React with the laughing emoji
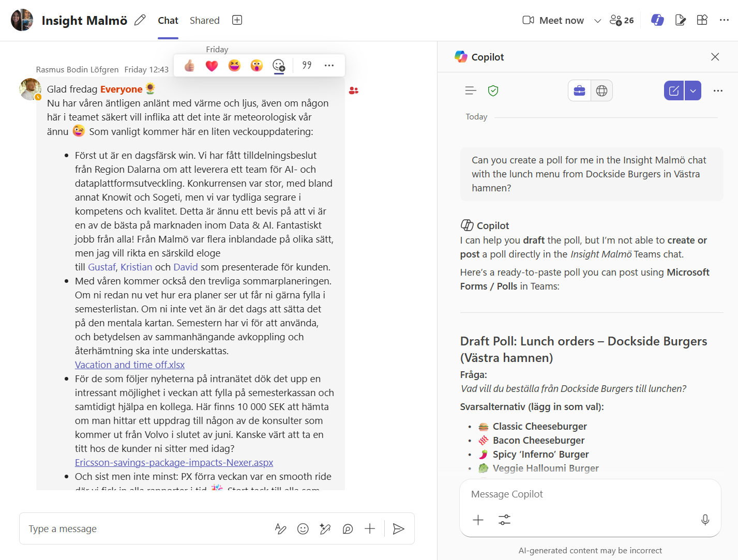 point(234,66)
